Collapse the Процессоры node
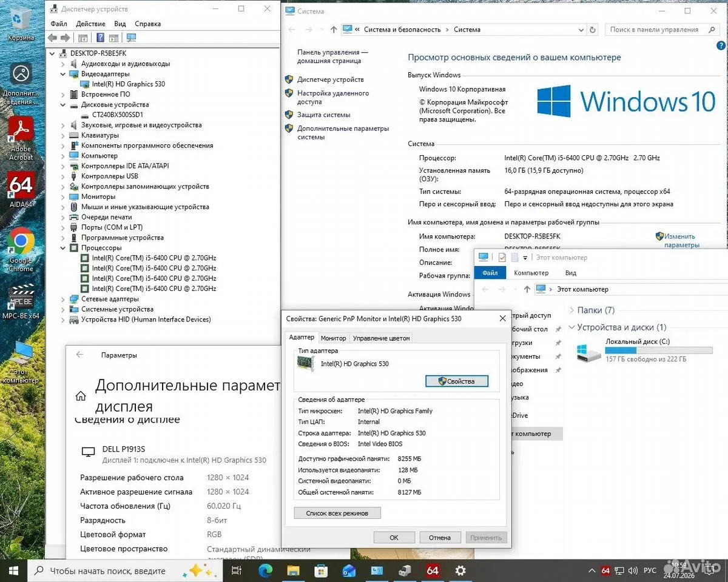This screenshot has height=582, width=728. 63,247
